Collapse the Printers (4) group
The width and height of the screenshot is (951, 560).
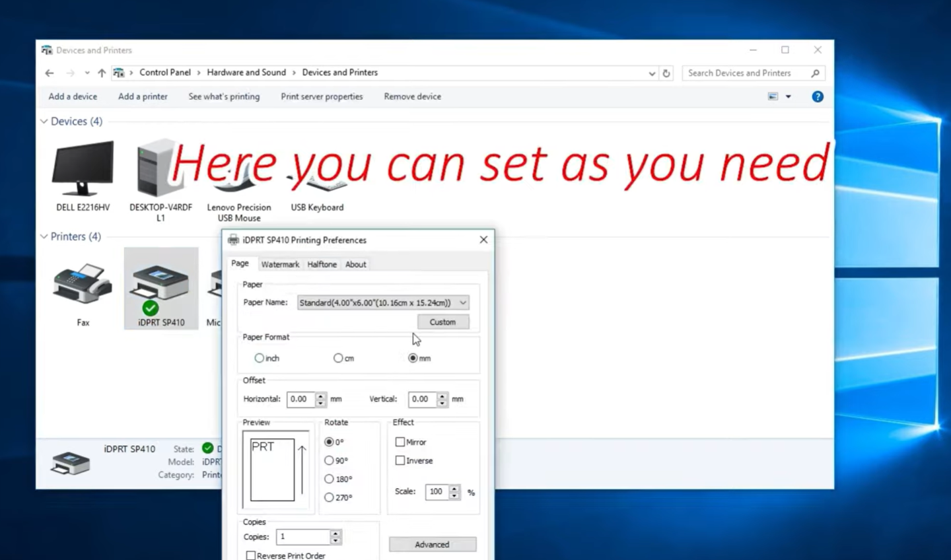pos(44,236)
